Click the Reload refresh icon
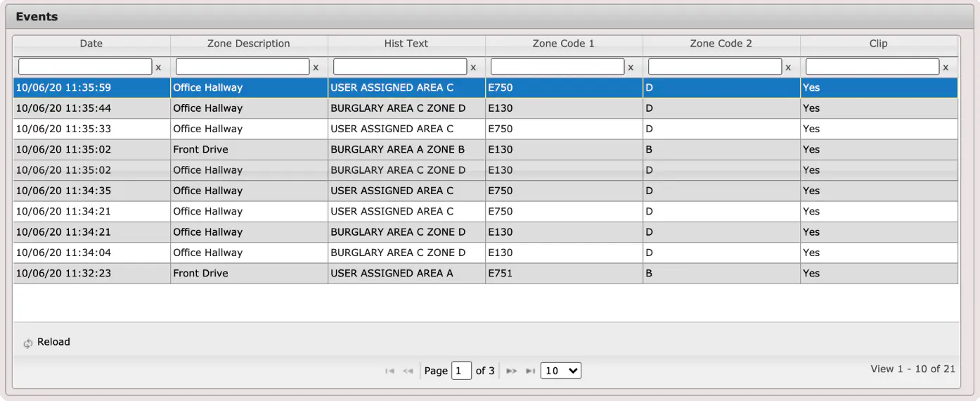Image resolution: width=980 pixels, height=401 pixels. pyautogui.click(x=28, y=343)
